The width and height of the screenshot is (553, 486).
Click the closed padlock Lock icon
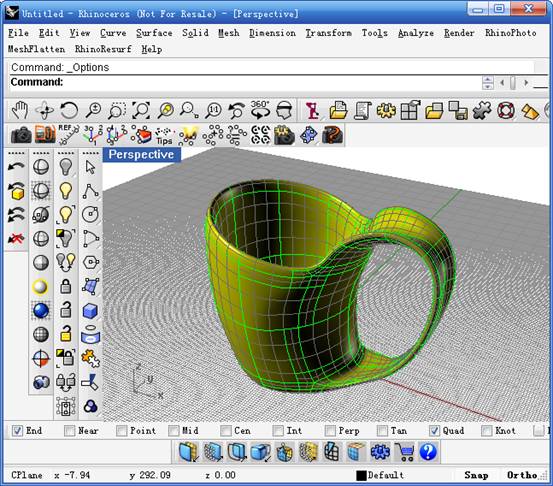click(66, 286)
